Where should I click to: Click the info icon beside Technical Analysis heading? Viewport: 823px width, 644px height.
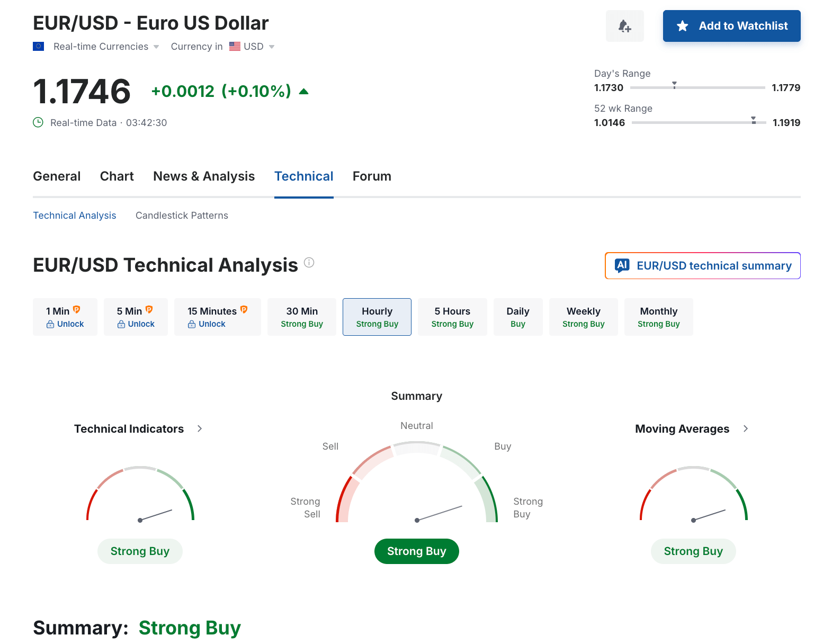point(309,263)
